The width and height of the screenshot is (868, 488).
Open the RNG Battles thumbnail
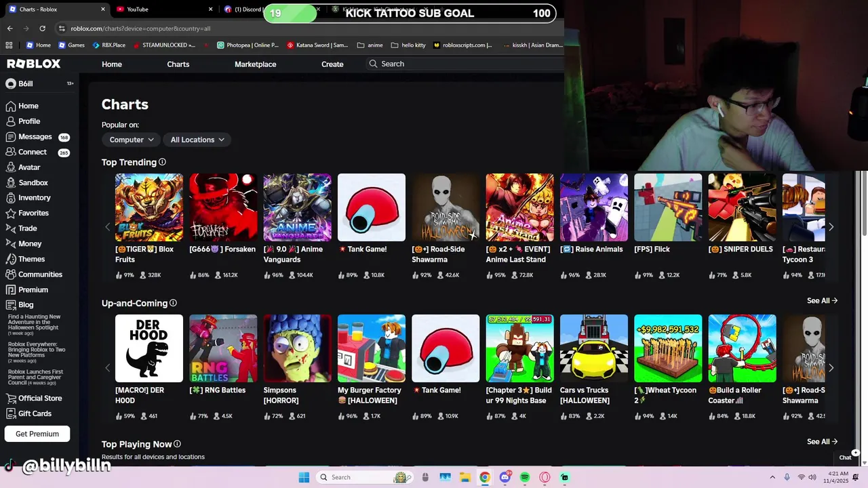point(223,348)
